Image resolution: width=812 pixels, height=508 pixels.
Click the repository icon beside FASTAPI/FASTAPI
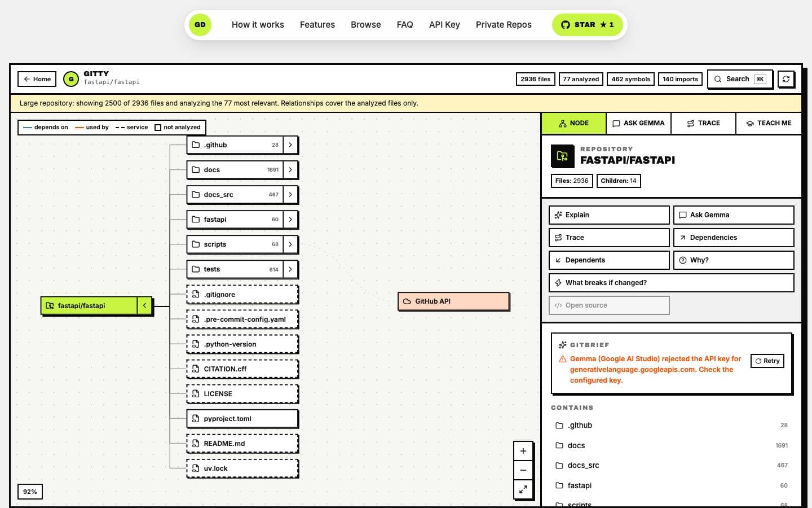(x=562, y=156)
